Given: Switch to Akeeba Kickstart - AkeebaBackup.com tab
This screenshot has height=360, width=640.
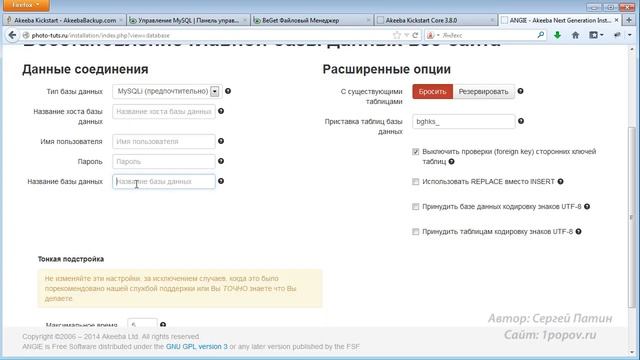Looking at the screenshot, I should pos(64,20).
